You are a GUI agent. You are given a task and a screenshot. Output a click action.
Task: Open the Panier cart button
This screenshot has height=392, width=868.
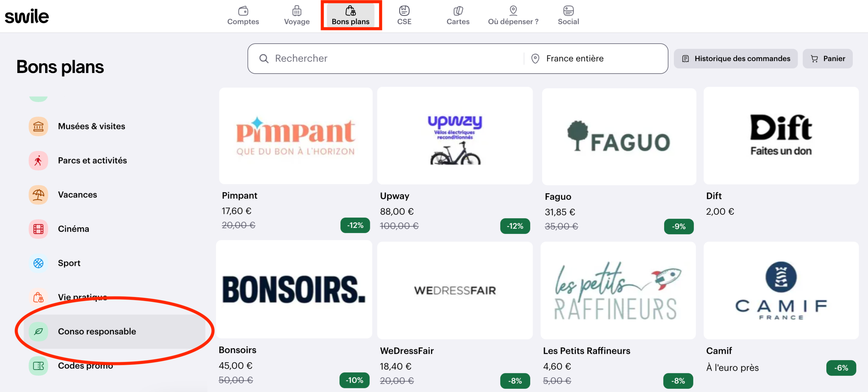point(827,59)
